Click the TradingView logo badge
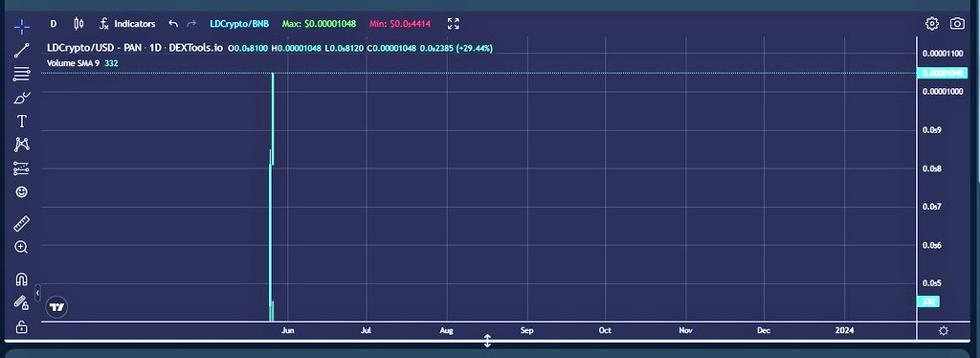Viewport: 980px width, 358px height. click(x=56, y=306)
